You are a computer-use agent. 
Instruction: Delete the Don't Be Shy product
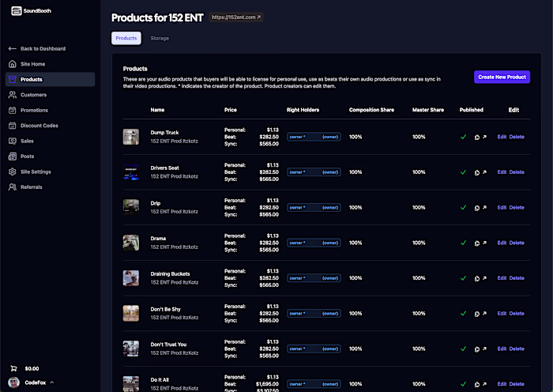(517, 313)
